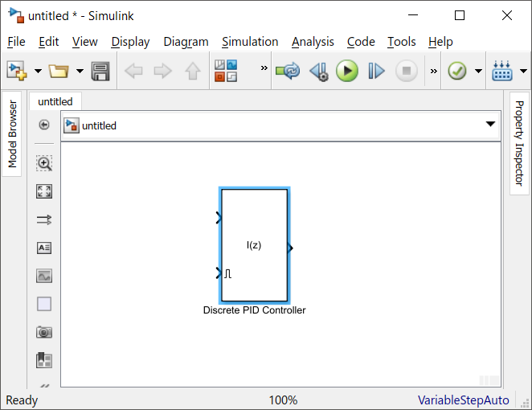The width and height of the screenshot is (532, 410).
Task: Open the File menu
Action: click(x=16, y=42)
